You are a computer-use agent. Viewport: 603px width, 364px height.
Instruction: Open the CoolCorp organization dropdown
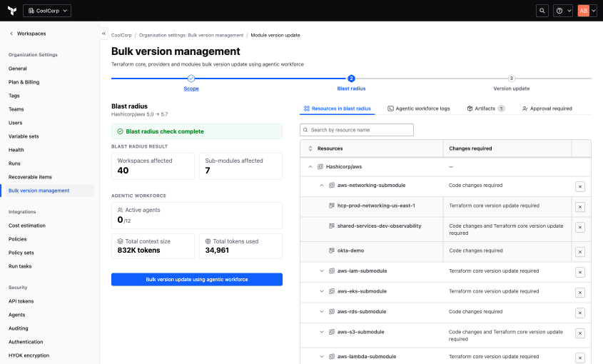point(47,11)
